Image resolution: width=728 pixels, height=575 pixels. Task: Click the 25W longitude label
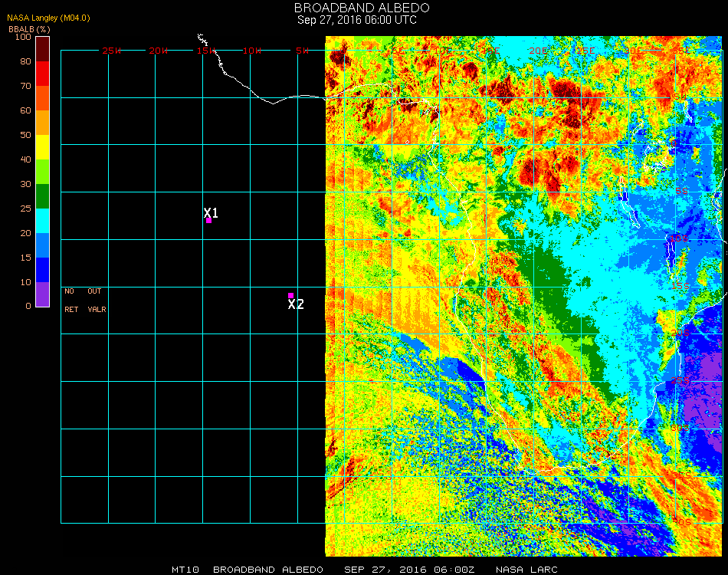pyautogui.click(x=112, y=51)
